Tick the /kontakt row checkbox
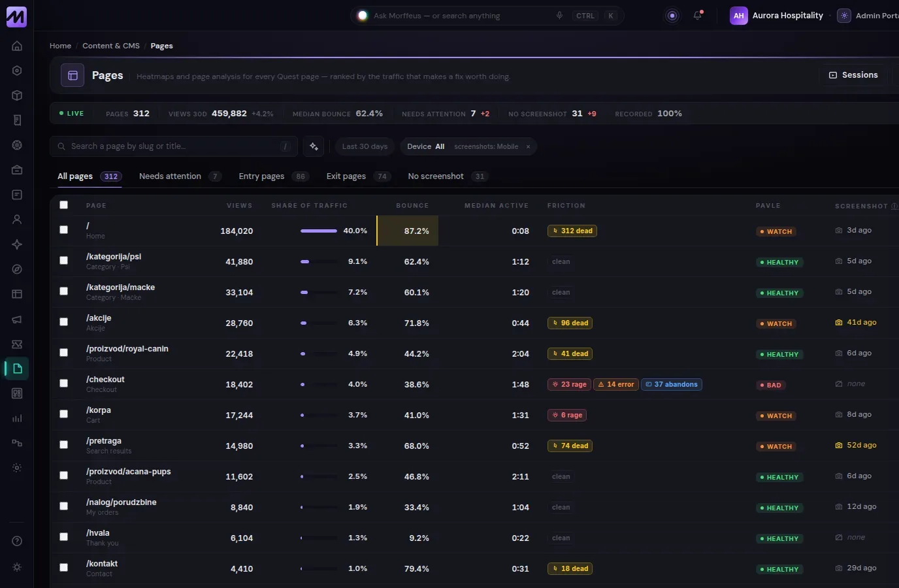 coord(63,568)
